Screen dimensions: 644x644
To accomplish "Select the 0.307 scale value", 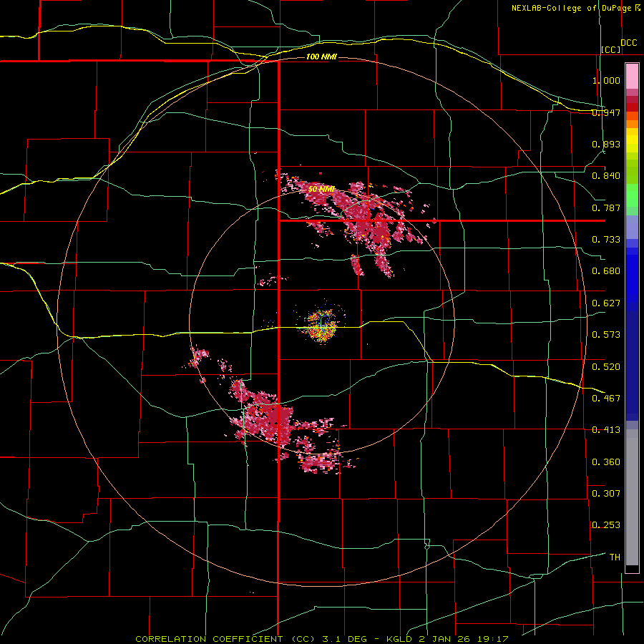I will [x=606, y=493].
